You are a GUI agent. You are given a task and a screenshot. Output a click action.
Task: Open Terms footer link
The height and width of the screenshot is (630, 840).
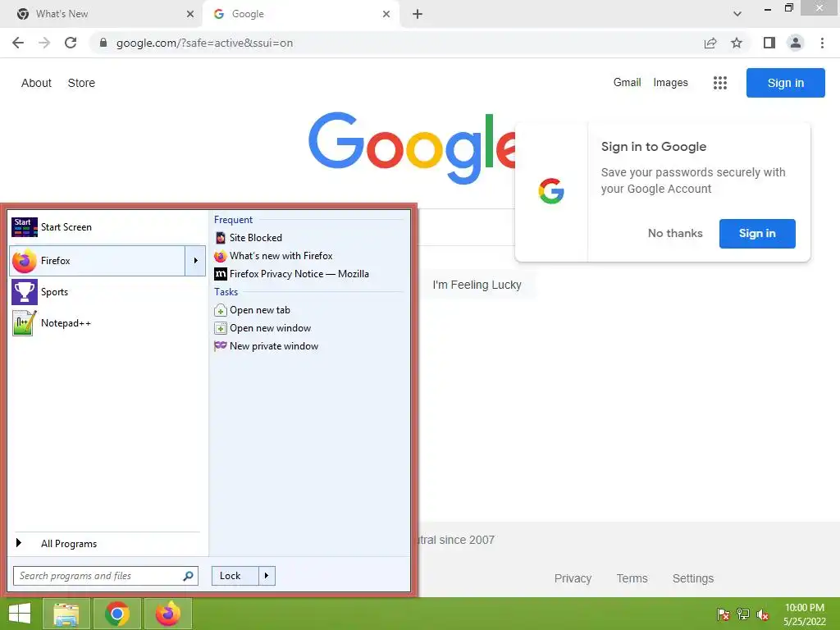[632, 578]
